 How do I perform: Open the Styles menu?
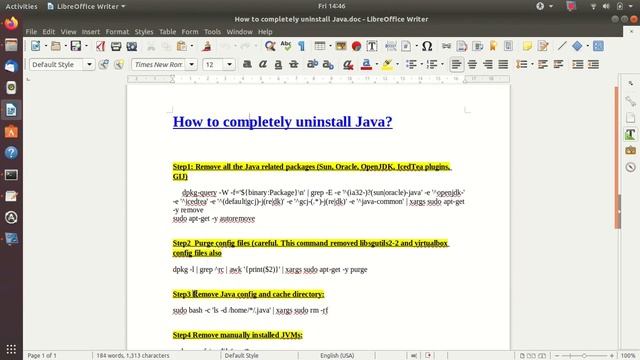tap(144, 32)
